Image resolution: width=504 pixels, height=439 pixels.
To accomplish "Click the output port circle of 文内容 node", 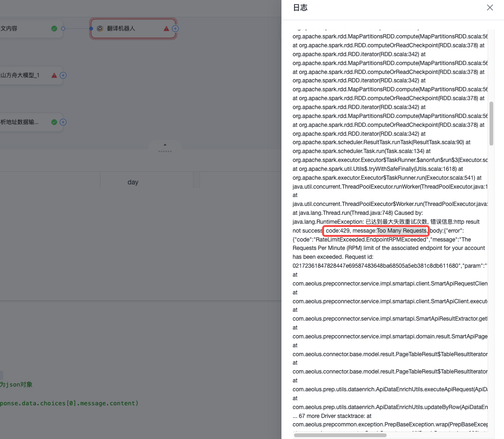I will point(63,29).
